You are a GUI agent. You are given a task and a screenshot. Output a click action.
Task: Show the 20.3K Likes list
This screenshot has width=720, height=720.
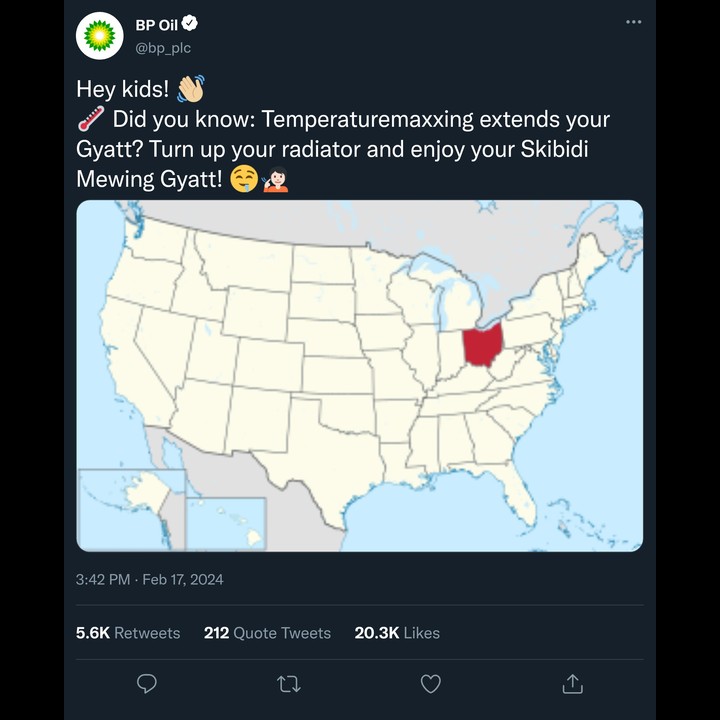pos(397,633)
